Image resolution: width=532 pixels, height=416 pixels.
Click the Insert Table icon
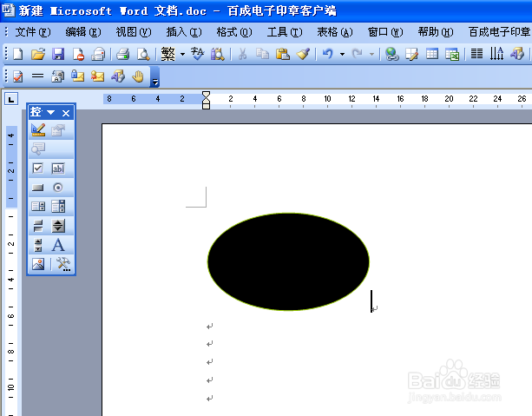[432, 54]
